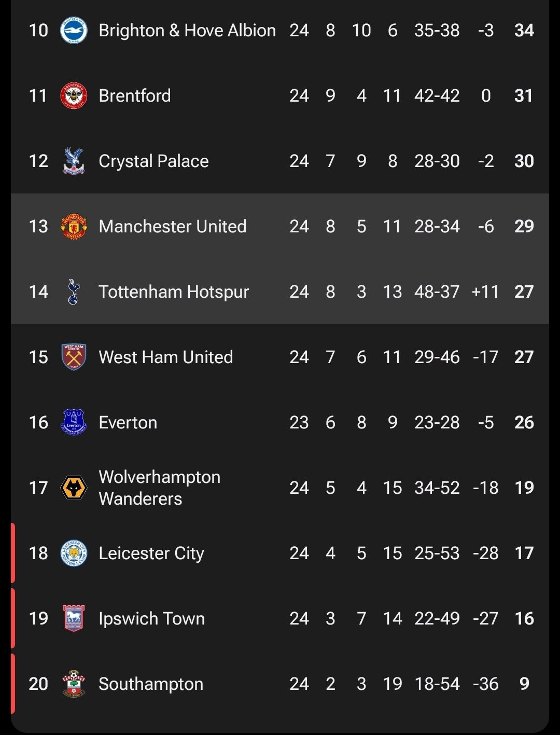Viewport: 560px width, 735px height.
Task: Select Leicester City's 25-53 goals record
Action: click(x=437, y=553)
